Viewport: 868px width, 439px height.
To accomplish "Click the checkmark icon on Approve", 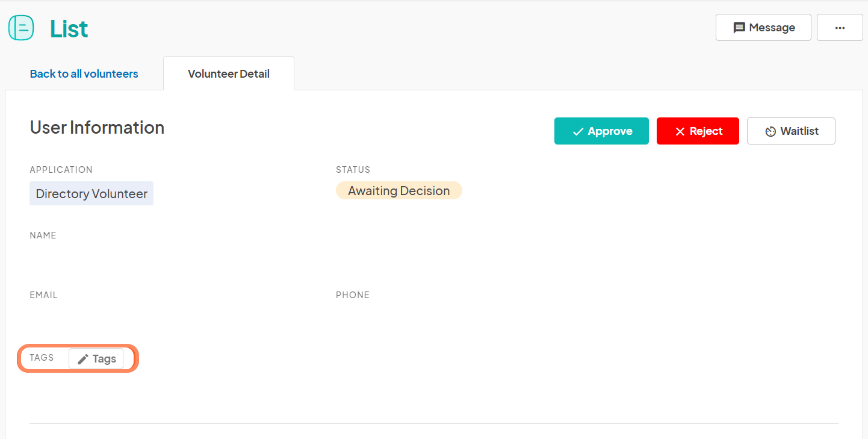I will (578, 131).
